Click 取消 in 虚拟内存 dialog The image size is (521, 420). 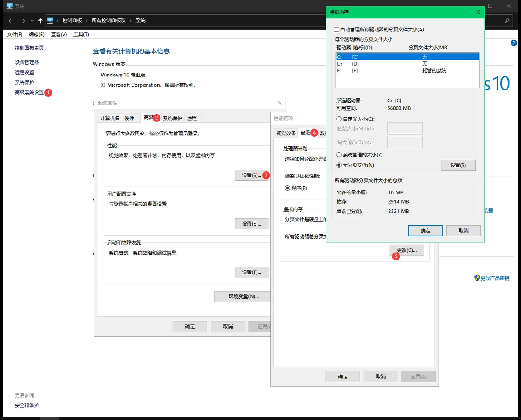[x=463, y=231]
